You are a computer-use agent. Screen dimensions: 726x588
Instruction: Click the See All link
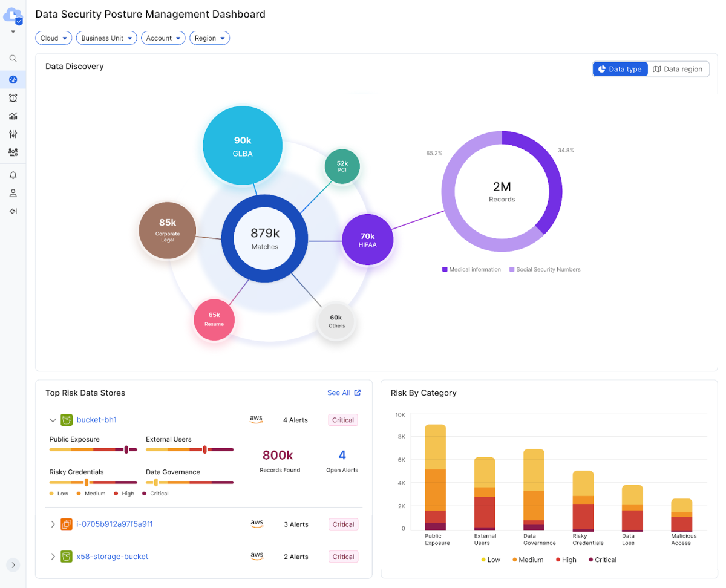click(x=339, y=392)
